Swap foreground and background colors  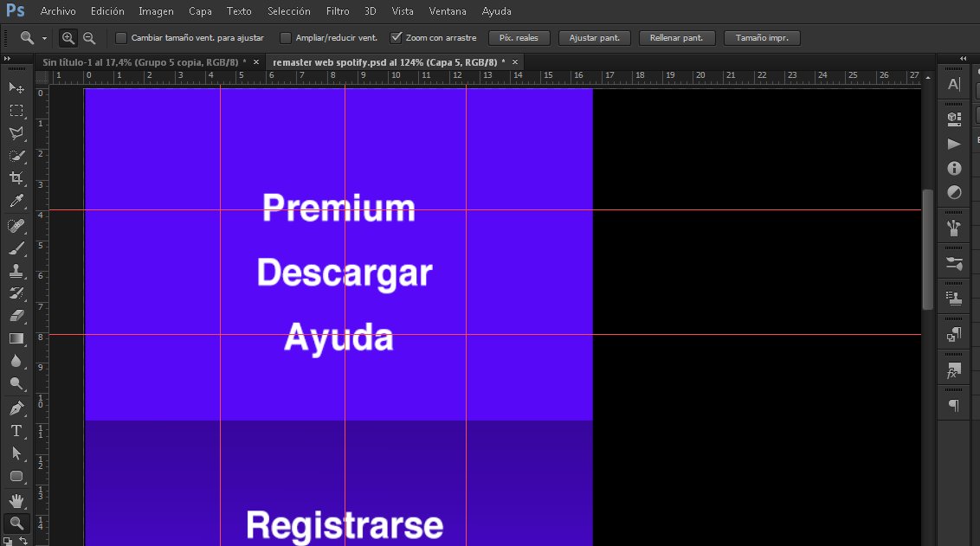tap(23, 541)
